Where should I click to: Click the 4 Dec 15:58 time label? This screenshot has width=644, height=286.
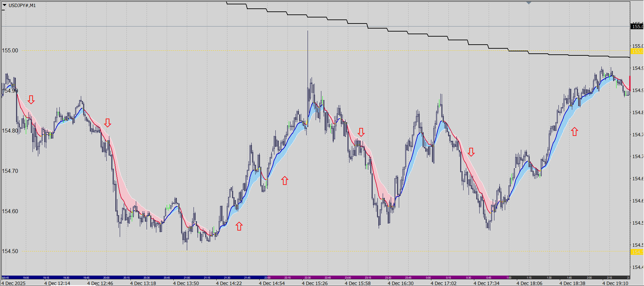coord(358,283)
